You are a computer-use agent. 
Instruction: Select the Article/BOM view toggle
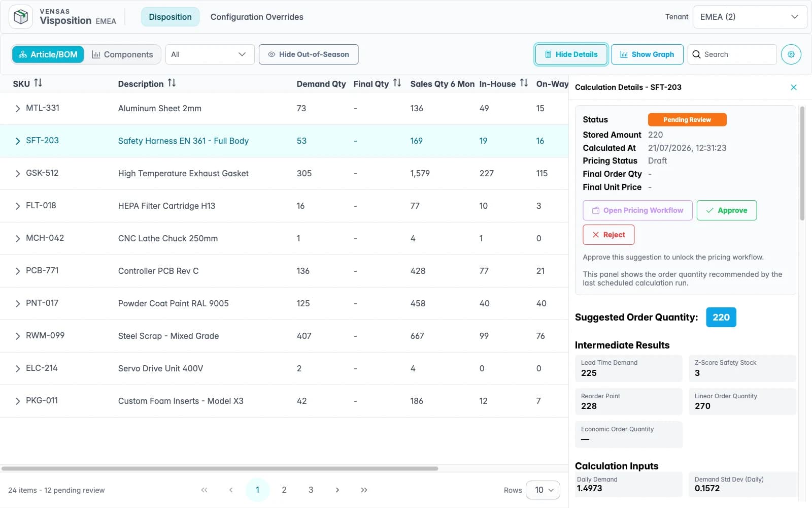48,54
